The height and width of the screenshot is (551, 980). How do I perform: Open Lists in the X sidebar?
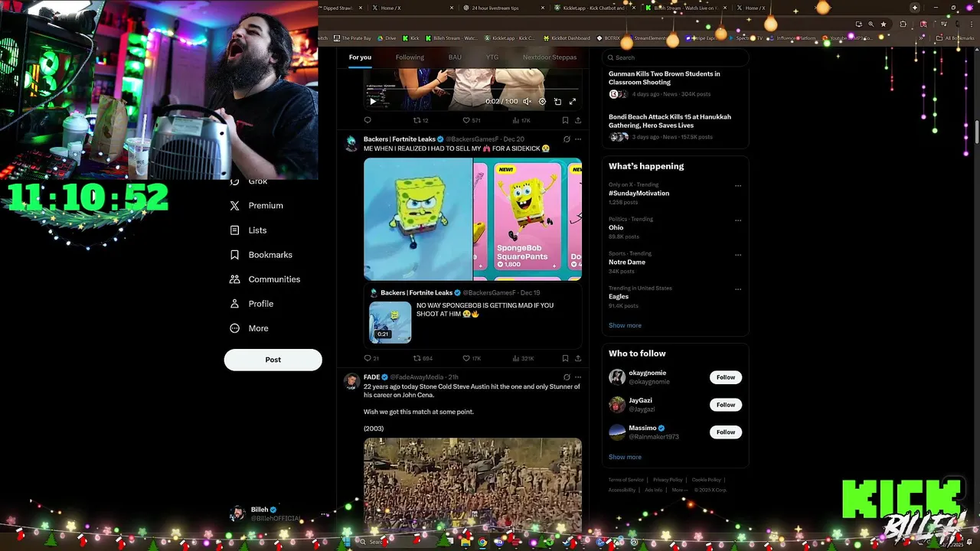[248, 230]
